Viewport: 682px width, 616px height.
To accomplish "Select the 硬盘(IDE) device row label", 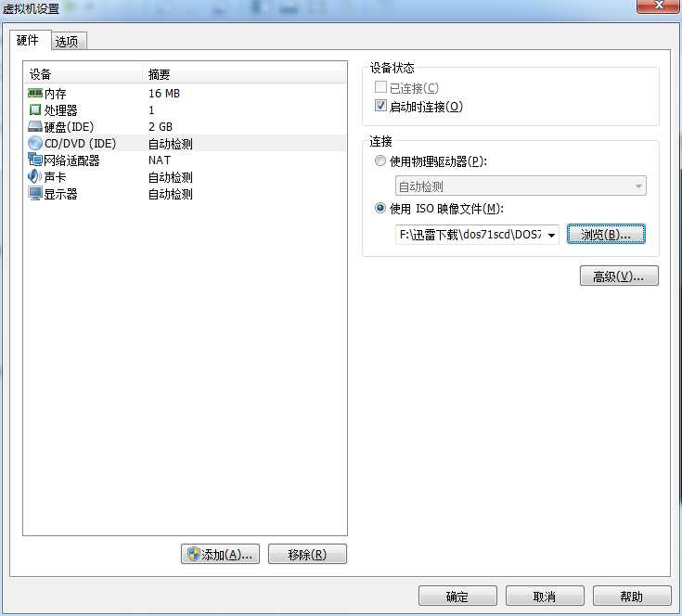I will (x=70, y=127).
